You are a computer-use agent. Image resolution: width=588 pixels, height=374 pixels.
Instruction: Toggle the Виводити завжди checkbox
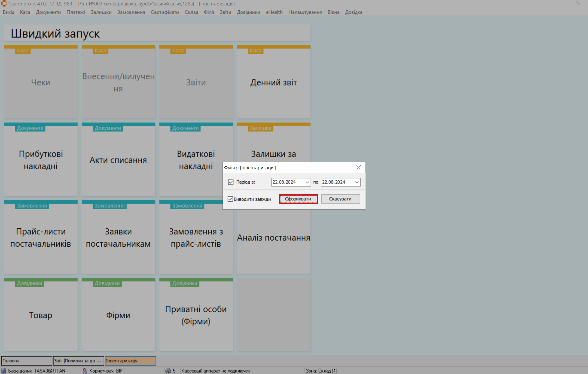(x=230, y=199)
